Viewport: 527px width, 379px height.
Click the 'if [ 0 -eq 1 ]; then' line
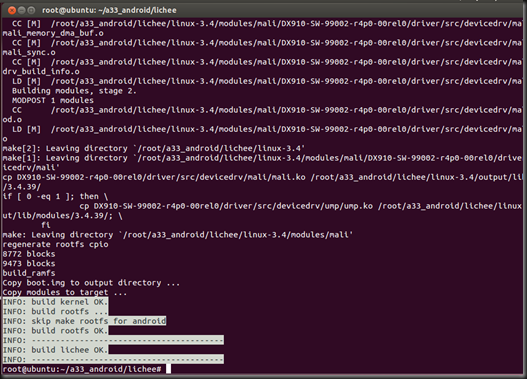tap(55, 196)
